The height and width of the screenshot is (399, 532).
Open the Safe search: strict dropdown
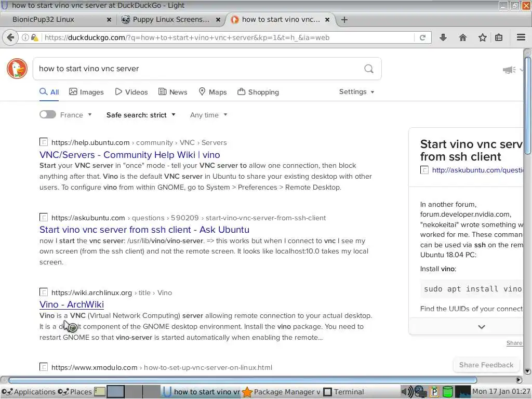pos(141,115)
